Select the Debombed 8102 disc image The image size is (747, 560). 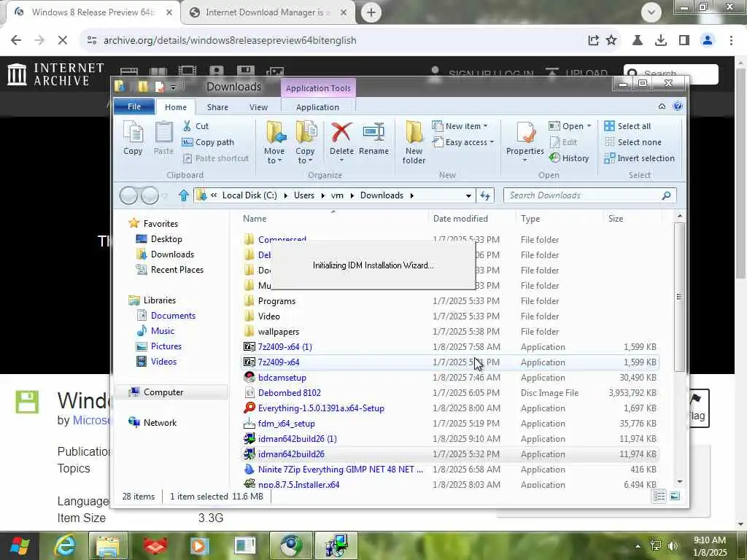[289, 393]
